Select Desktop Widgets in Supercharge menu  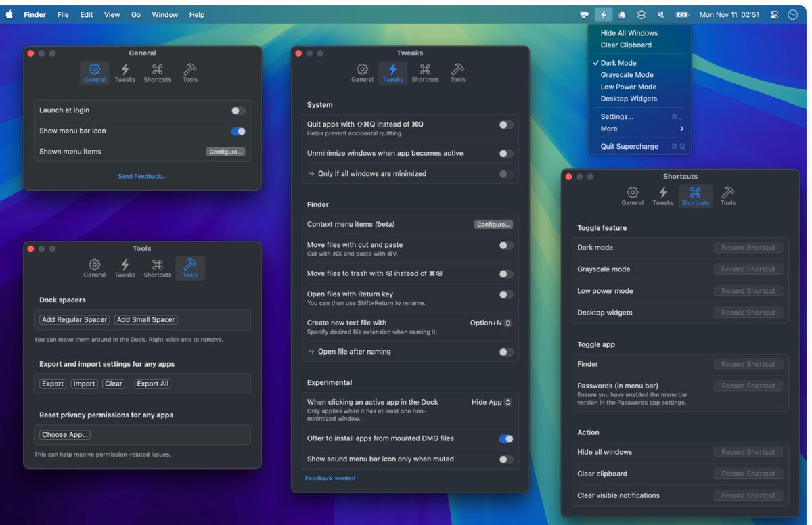pyautogui.click(x=639, y=99)
